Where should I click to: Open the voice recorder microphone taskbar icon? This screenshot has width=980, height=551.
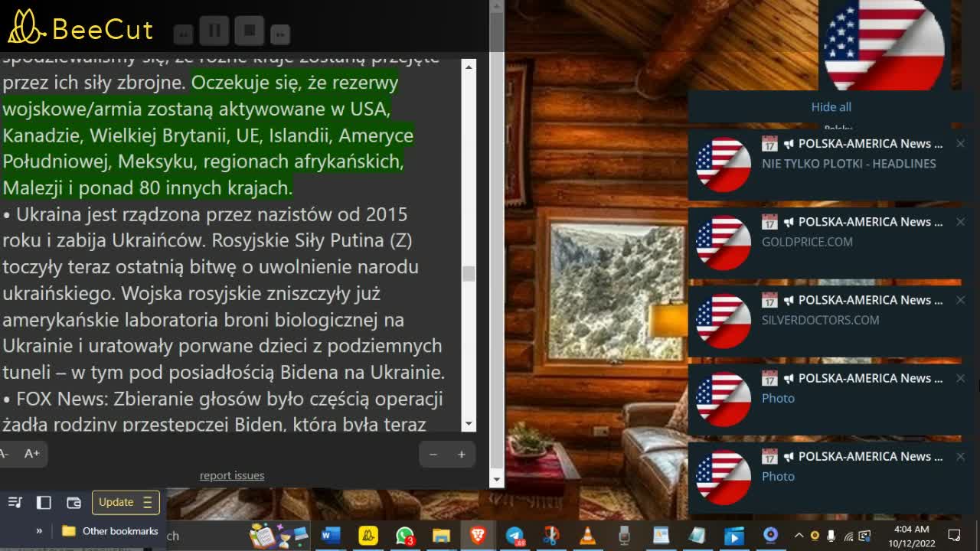click(x=624, y=536)
